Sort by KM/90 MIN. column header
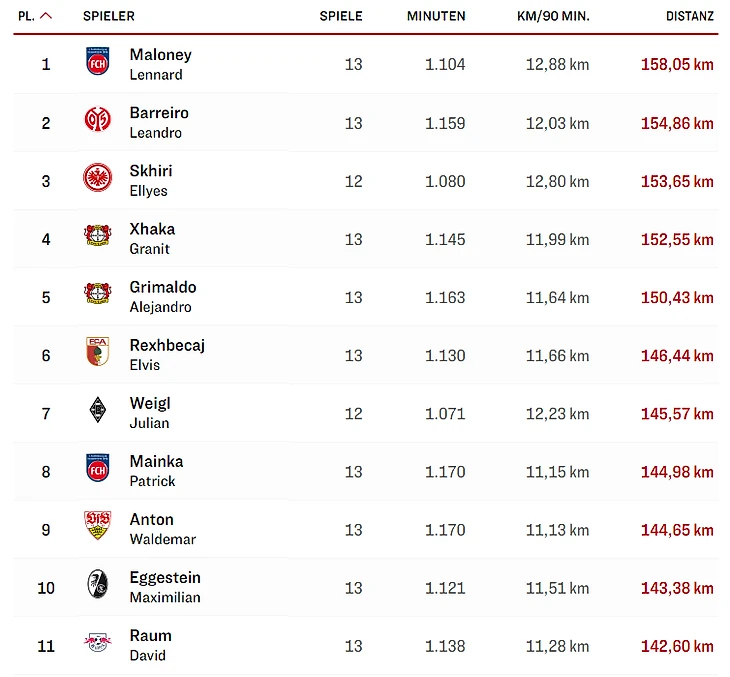Viewport: 730px width, 677px height. [x=553, y=16]
